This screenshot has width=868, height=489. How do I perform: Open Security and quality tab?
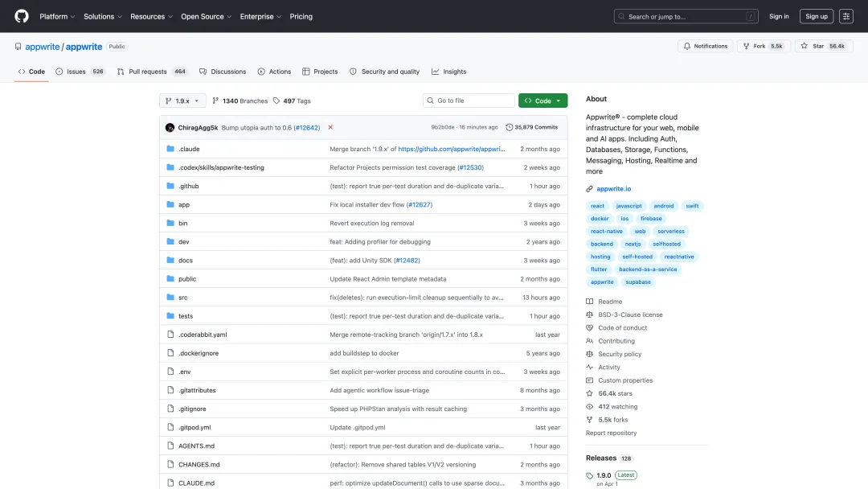tap(385, 72)
